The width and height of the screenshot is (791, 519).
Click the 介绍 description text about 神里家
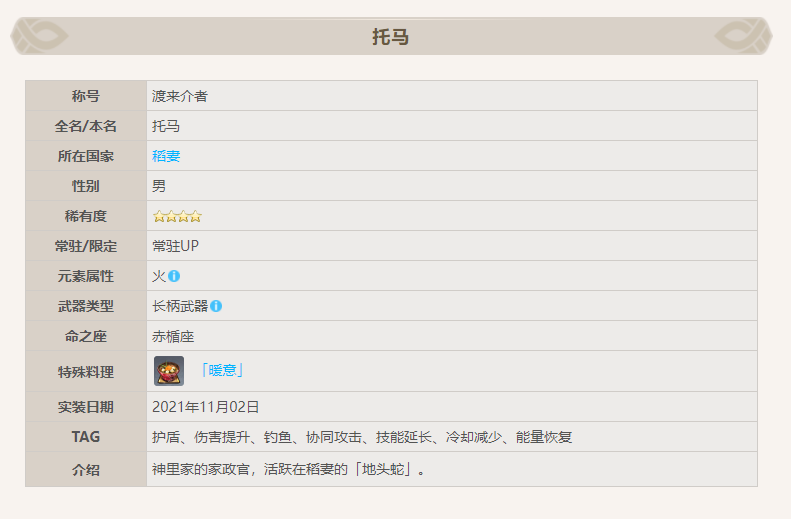pos(289,469)
